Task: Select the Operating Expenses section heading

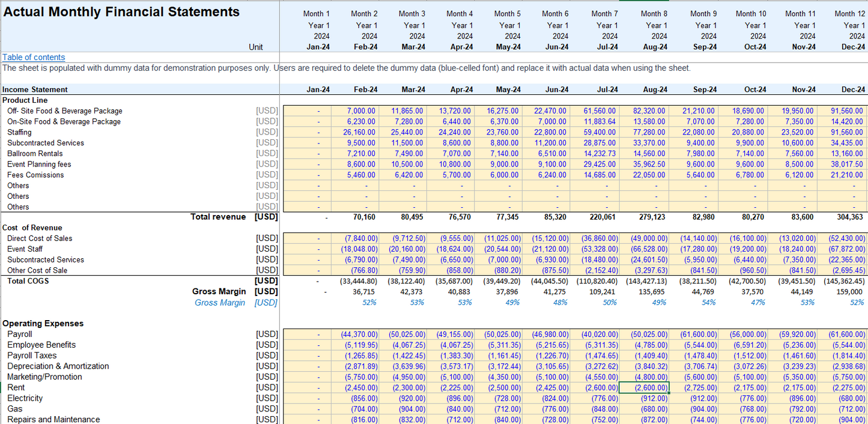Action: [x=43, y=324]
